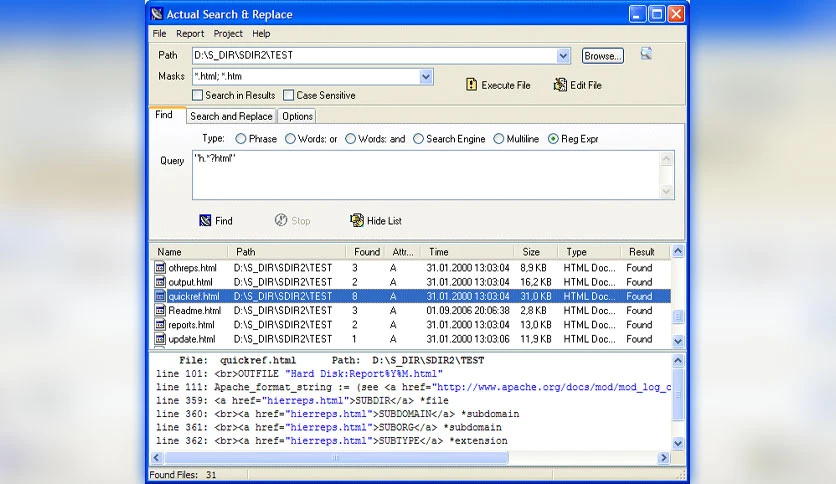Sort results by Found column header

tap(366, 252)
